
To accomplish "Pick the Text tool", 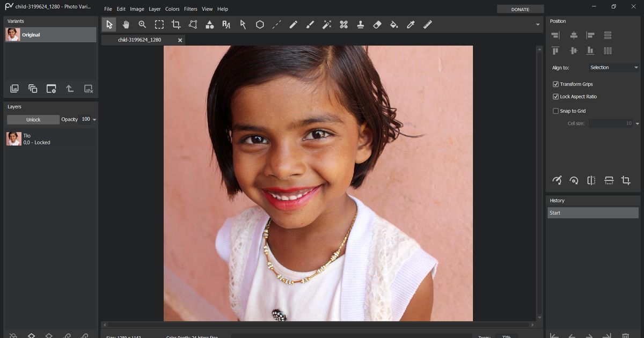I will pyautogui.click(x=226, y=24).
